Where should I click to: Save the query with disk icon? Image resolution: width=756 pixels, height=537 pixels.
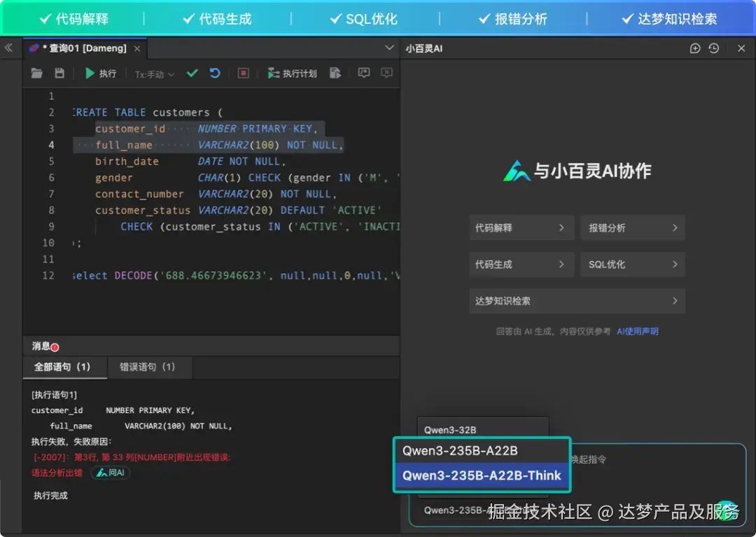coord(59,74)
